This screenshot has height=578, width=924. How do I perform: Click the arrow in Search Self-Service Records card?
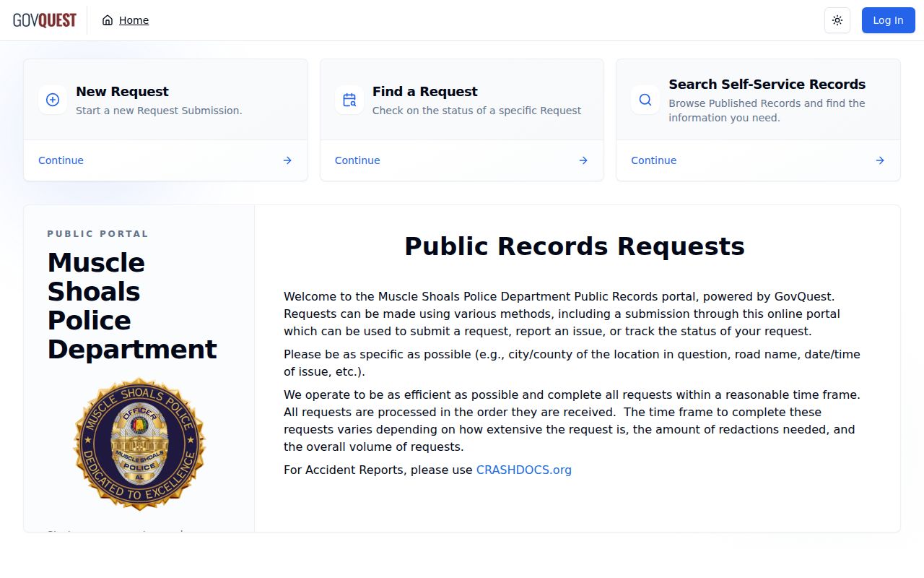[x=880, y=160]
